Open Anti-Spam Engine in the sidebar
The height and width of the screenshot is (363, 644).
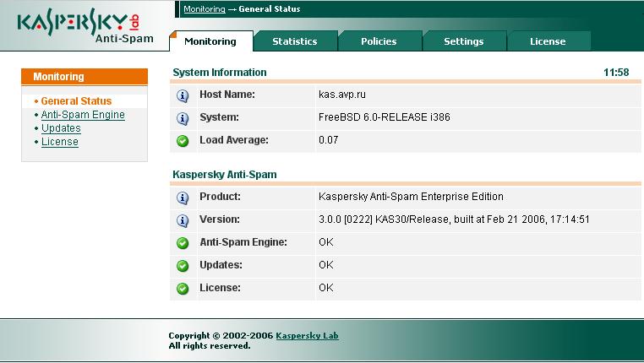pos(83,115)
